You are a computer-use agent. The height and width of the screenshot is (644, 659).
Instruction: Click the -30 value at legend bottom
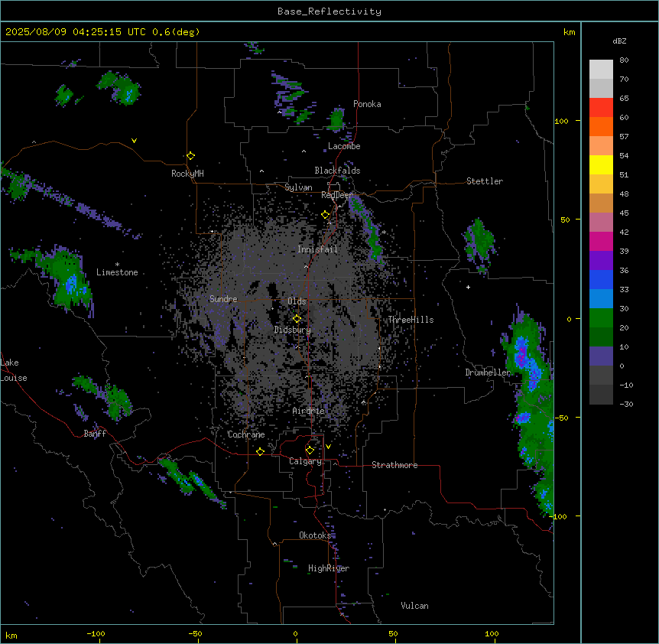tap(626, 405)
